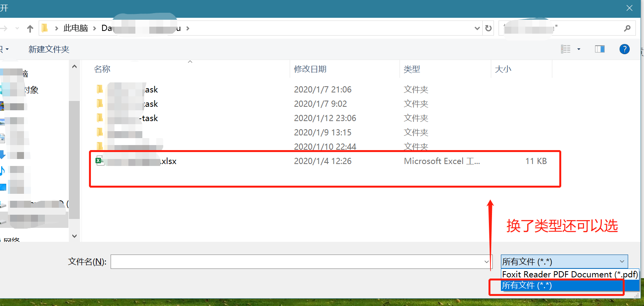Image resolution: width=644 pixels, height=306 pixels.
Task: Select folder modified 2020/1/7 21:06
Action: pyautogui.click(x=323, y=89)
